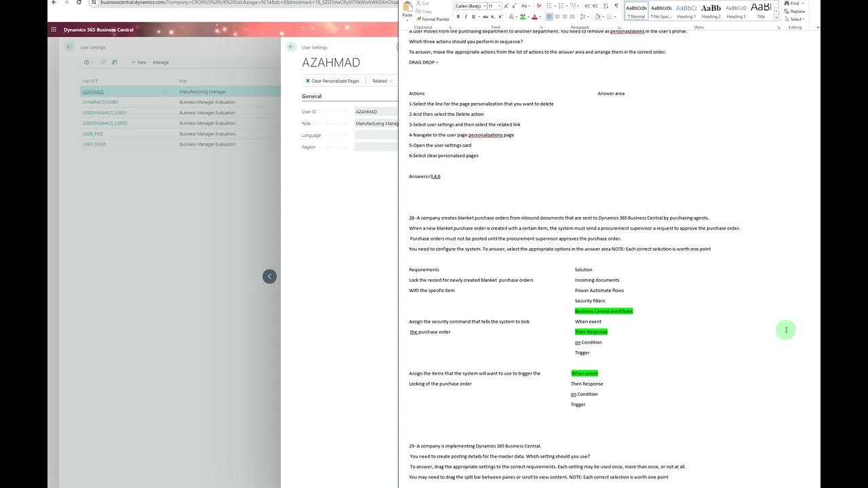868x488 pixels.
Task: Click the Sort icon in Paragraph group
Action: [x=606, y=6]
